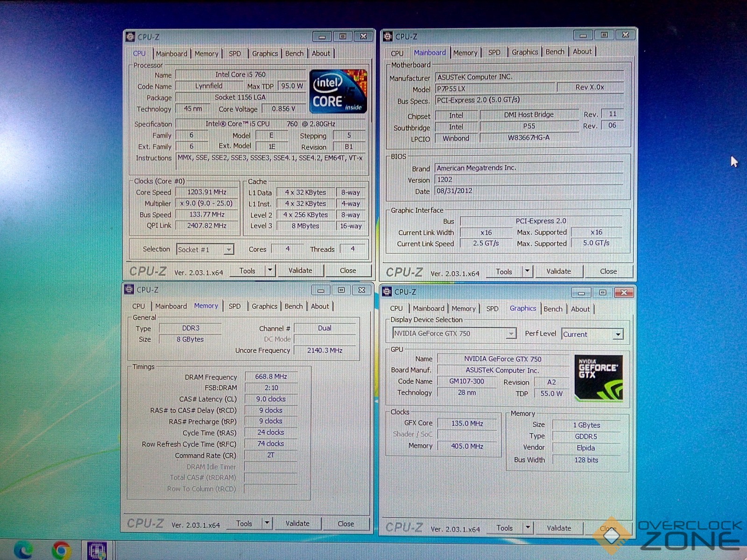Expand the NVIDIA GeForce GTX 750 device dropdown
Viewport: 747px width, 560px height.
(x=511, y=334)
